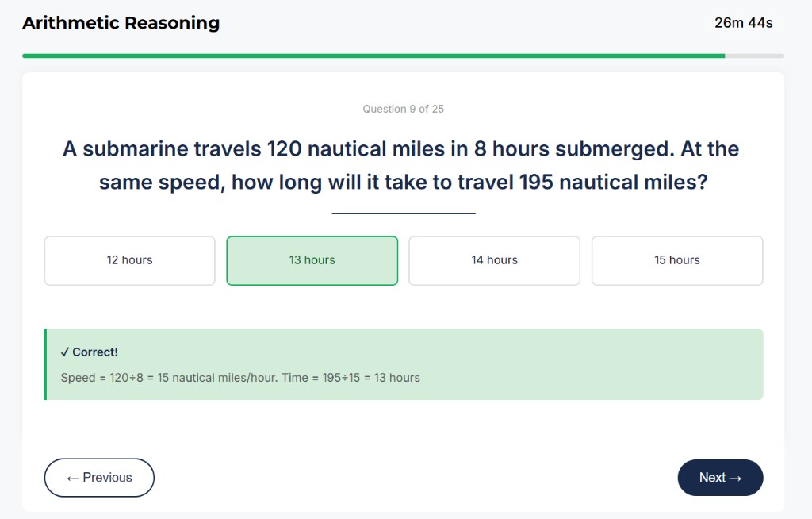Advance to the next question with Next

(719, 477)
